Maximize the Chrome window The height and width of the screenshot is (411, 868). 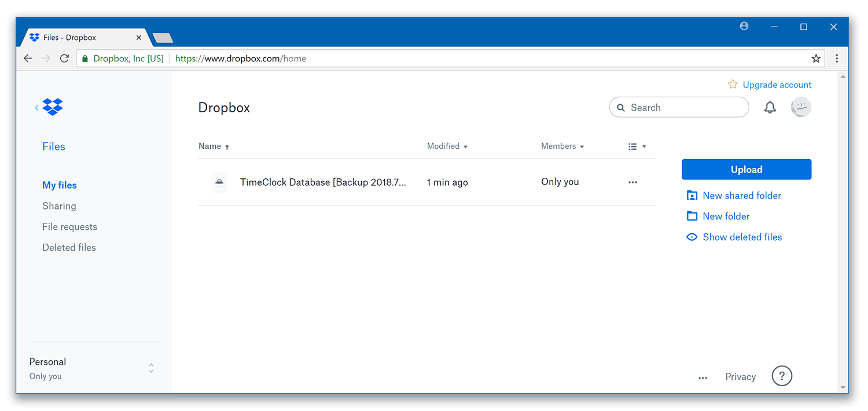(804, 27)
